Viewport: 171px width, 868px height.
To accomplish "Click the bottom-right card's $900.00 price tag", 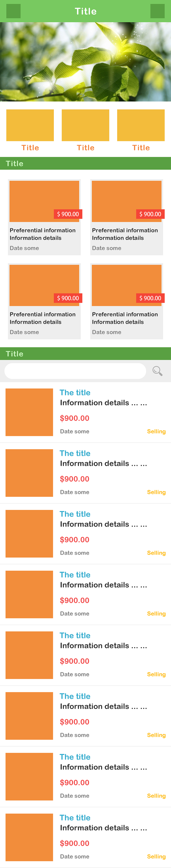I will 150,298.
